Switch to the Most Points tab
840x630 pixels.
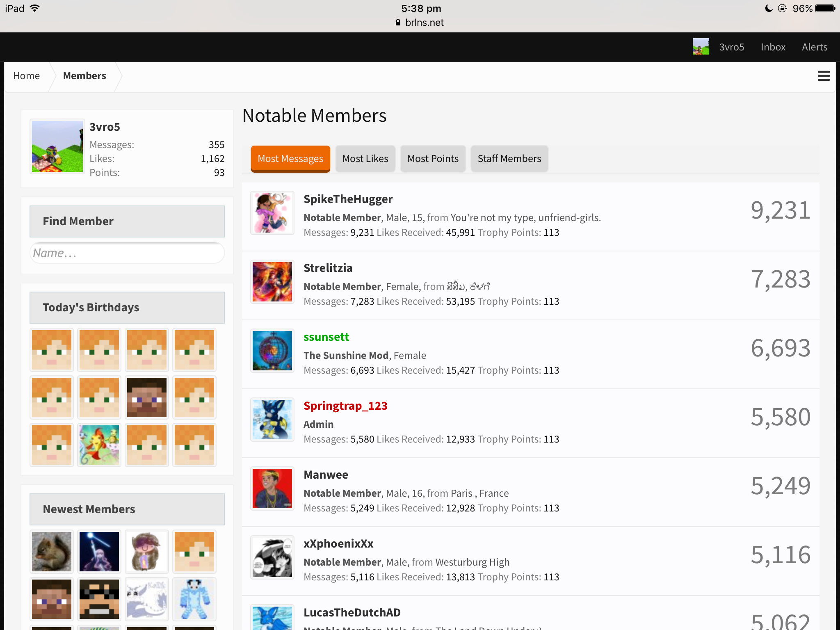point(433,159)
